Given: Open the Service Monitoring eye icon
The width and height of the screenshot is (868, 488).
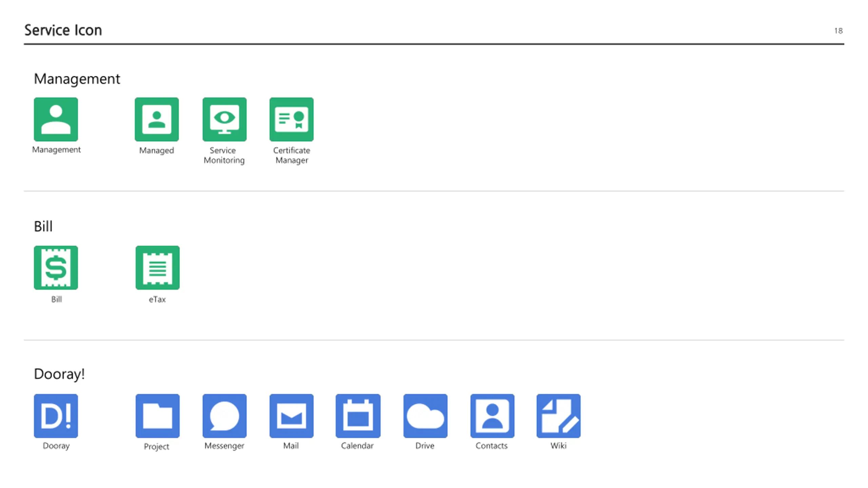Looking at the screenshot, I should click(x=224, y=119).
